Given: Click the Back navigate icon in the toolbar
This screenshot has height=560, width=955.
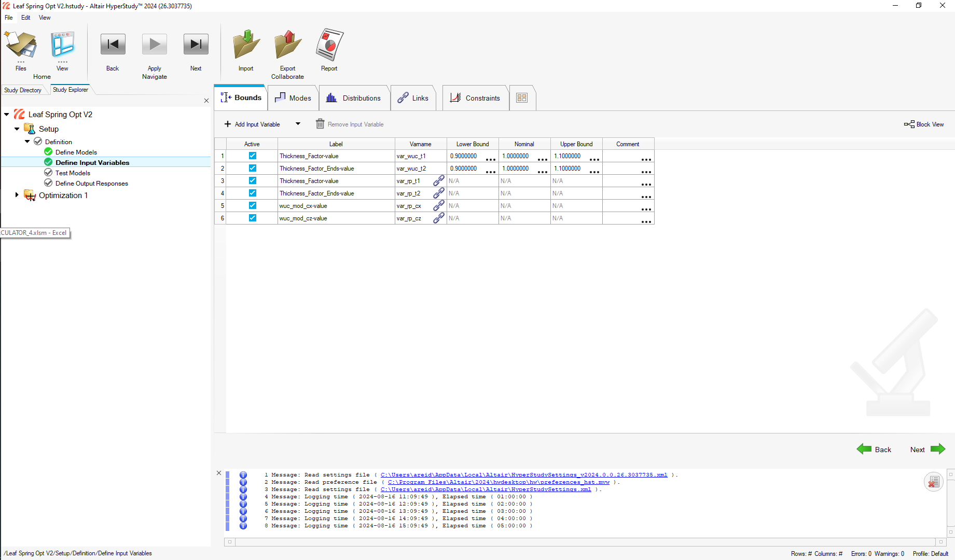Looking at the screenshot, I should [x=113, y=45].
